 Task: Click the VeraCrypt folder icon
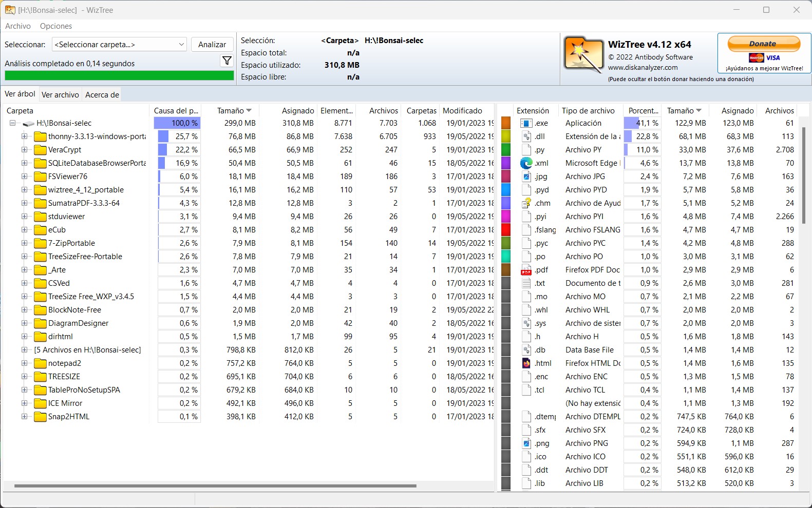coord(40,150)
